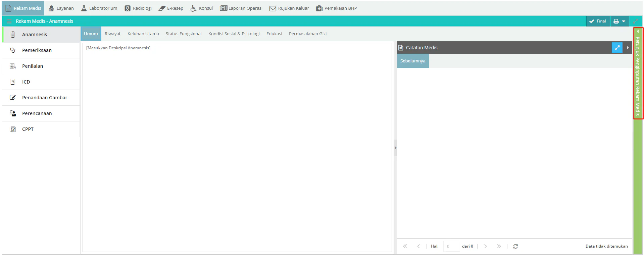Switch to the Edukasi tab
The height and width of the screenshot is (256, 644).
click(274, 34)
